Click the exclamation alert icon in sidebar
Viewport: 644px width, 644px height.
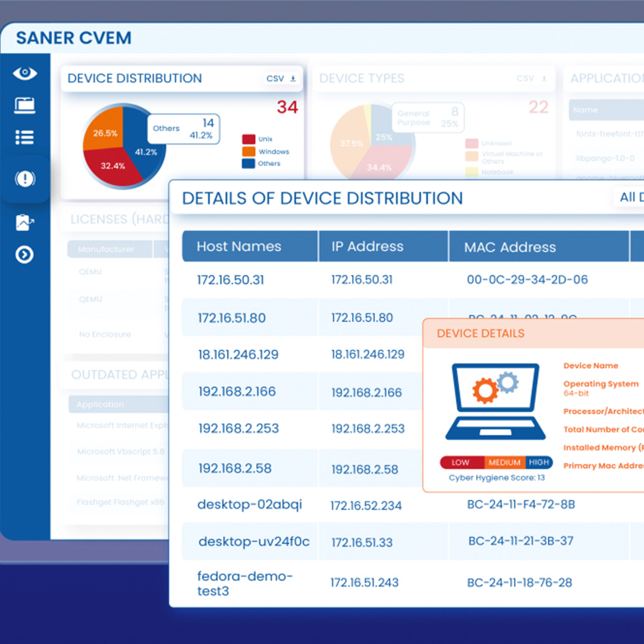click(25, 179)
